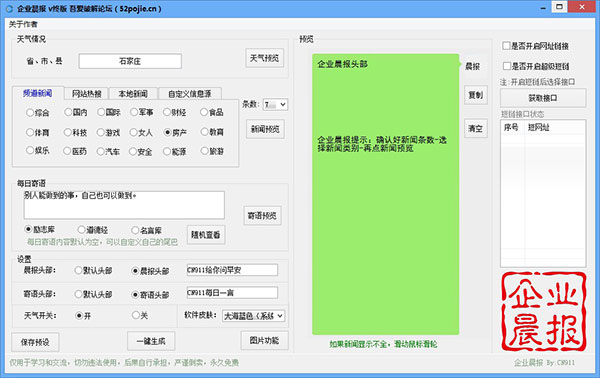Click the 寄语预览 button
The height and width of the screenshot is (378, 600).
262,216
